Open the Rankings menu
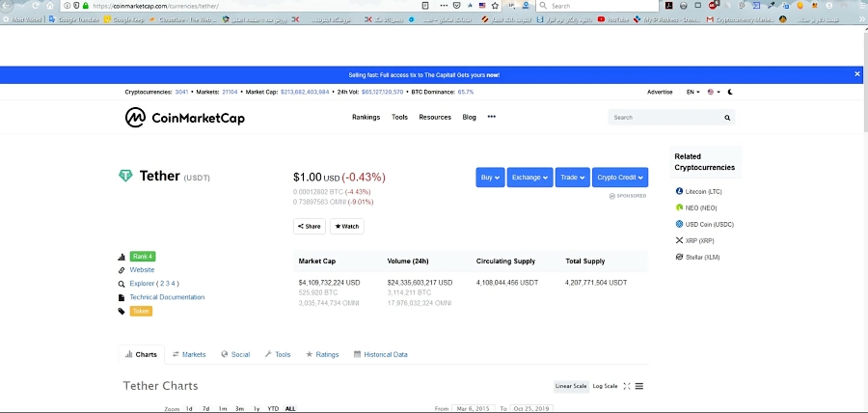Screen dimensions: 868x413 coord(366,118)
